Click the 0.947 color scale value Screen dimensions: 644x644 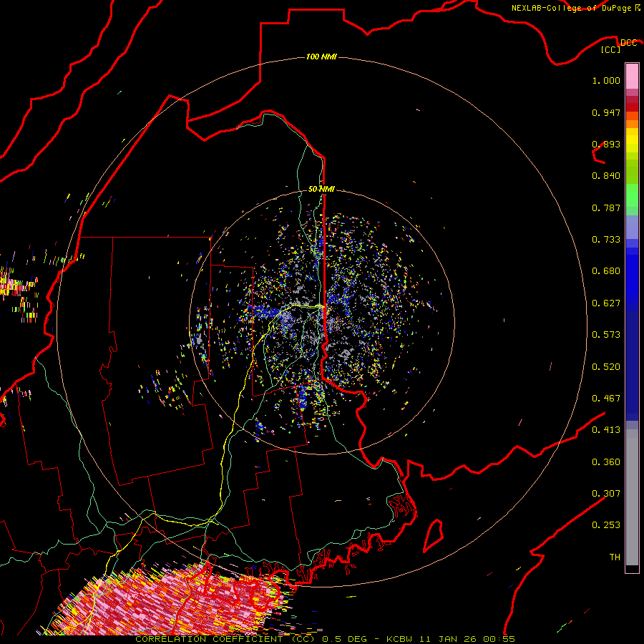coord(606,112)
